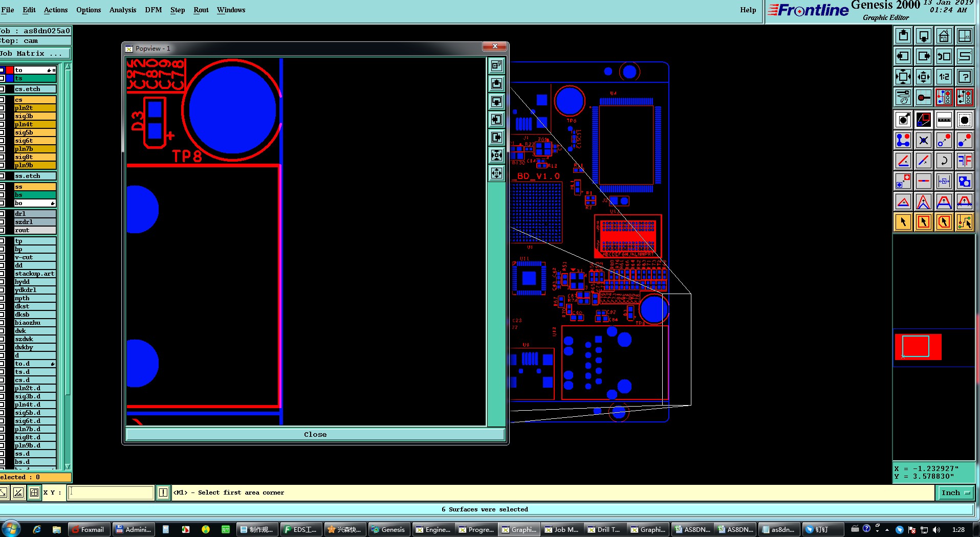Select the net selection pointer tool
Screen dimensions: 980x537
point(965,222)
